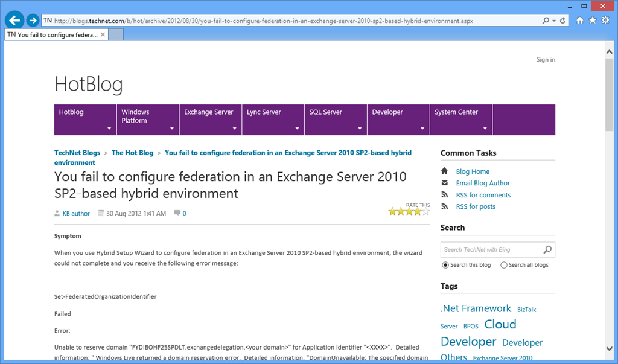Expand the System Center dropdown arrow
Image resolution: width=618 pixels, height=364 pixels.
click(x=485, y=129)
